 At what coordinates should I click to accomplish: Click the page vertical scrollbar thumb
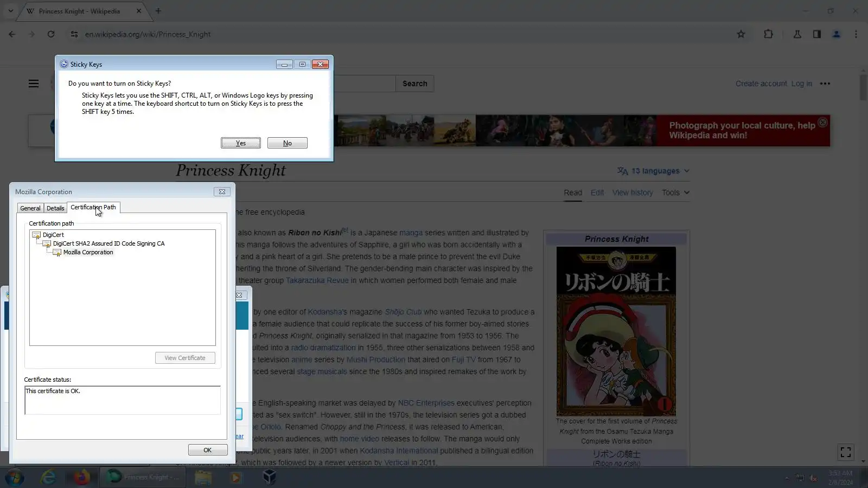click(863, 87)
